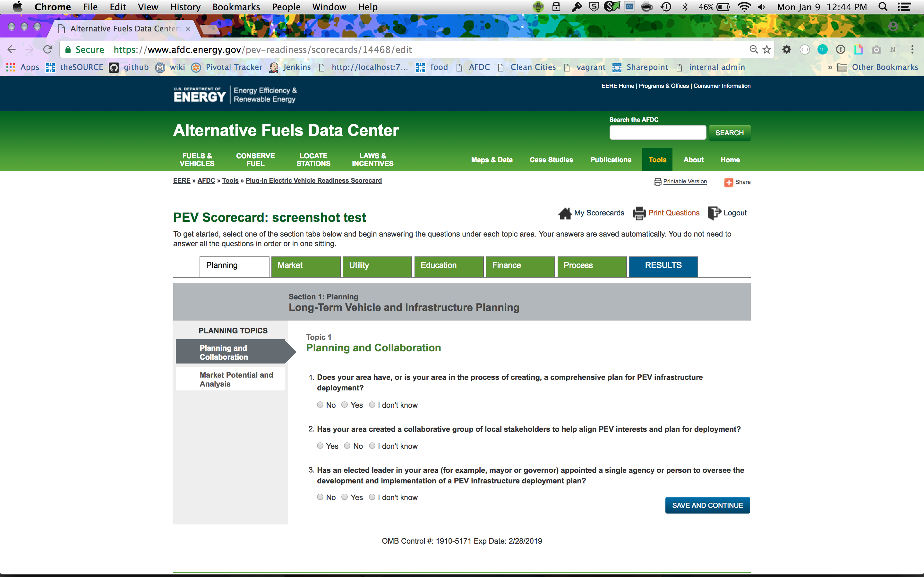Switch to the Utility section tab
The image size is (924, 577).
pyautogui.click(x=377, y=266)
